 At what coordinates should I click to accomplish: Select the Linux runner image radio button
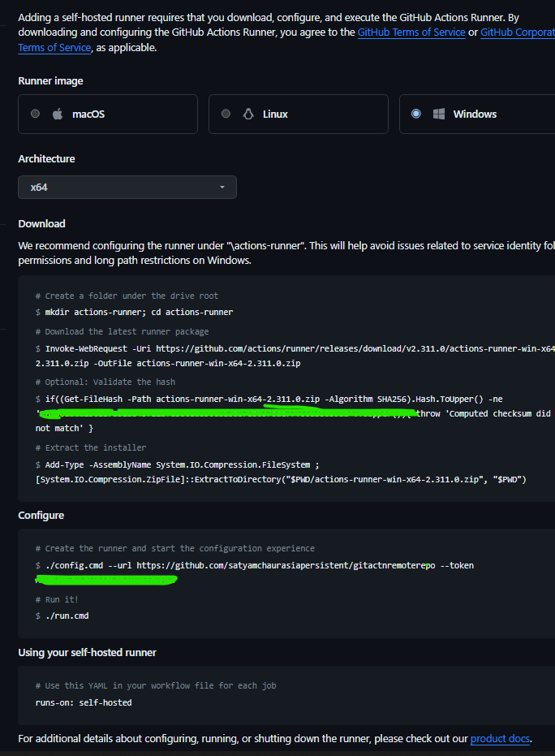tap(226, 114)
